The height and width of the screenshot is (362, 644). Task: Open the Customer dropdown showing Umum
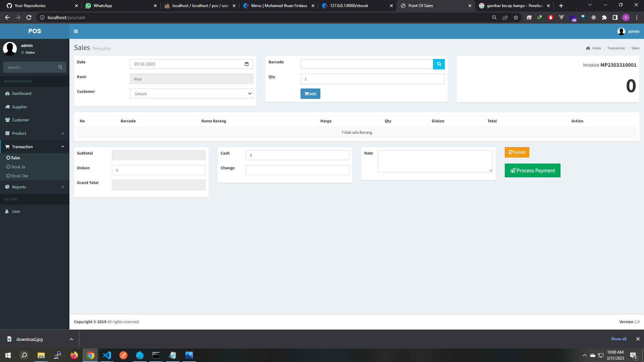pos(191,94)
